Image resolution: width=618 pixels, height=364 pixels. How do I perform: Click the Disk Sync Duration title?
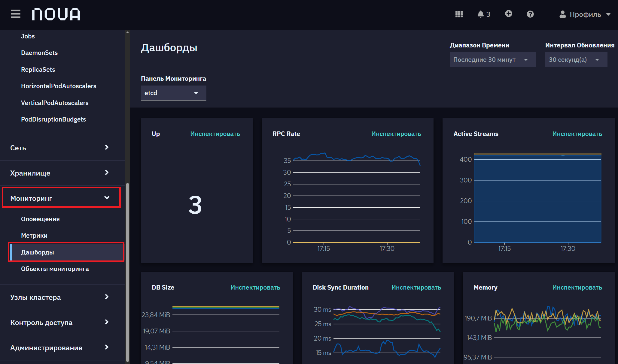pyautogui.click(x=341, y=287)
